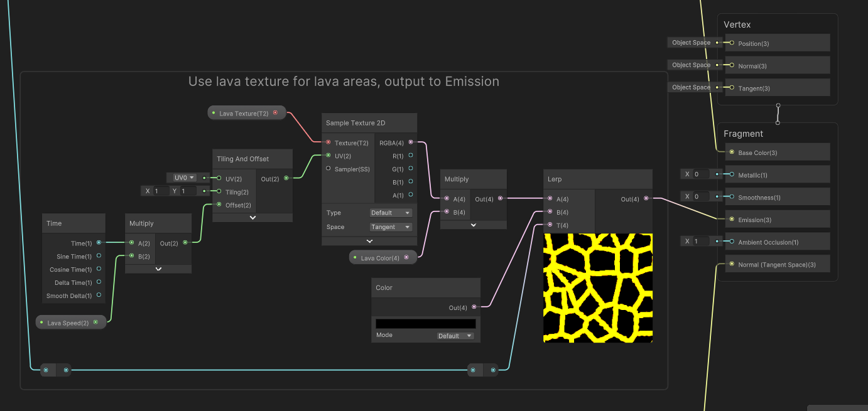Expand the Multiply node preview chevron

(x=158, y=269)
